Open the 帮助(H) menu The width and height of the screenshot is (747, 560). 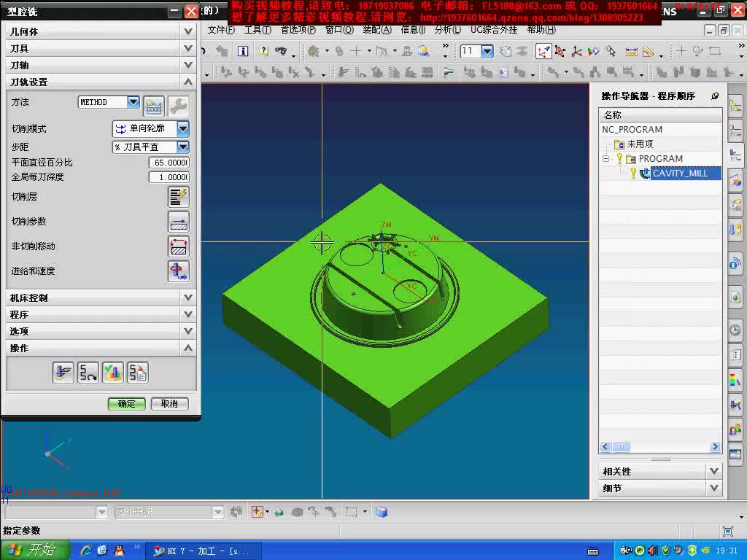coord(541,30)
